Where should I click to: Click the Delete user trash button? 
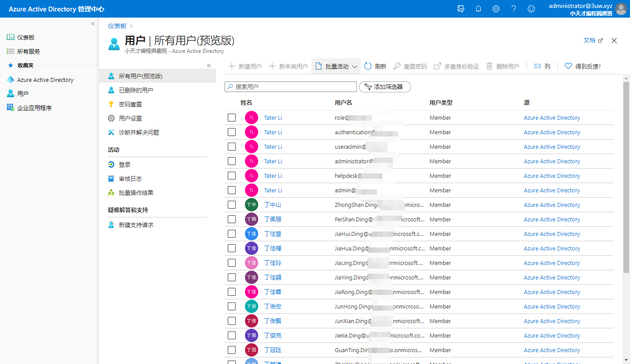(x=503, y=66)
